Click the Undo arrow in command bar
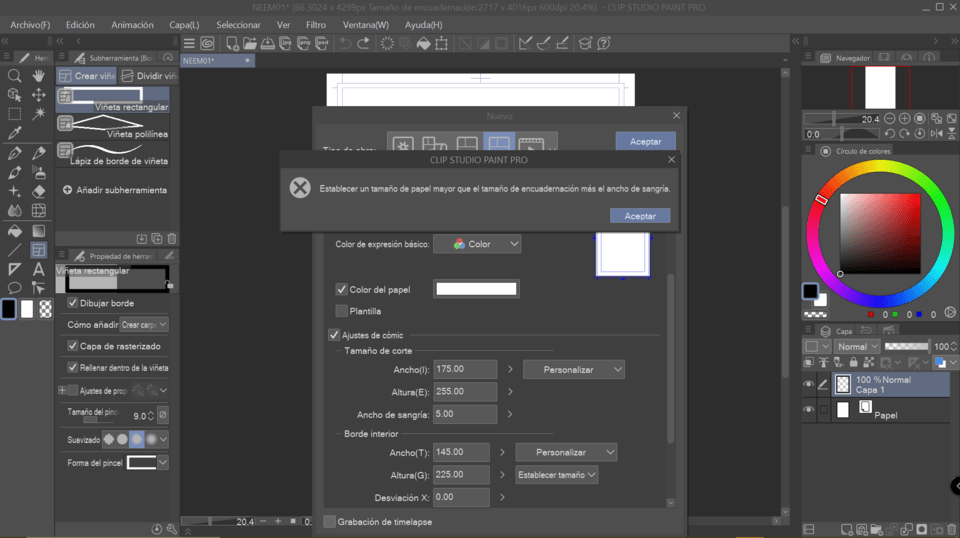960x538 pixels. 345,43
